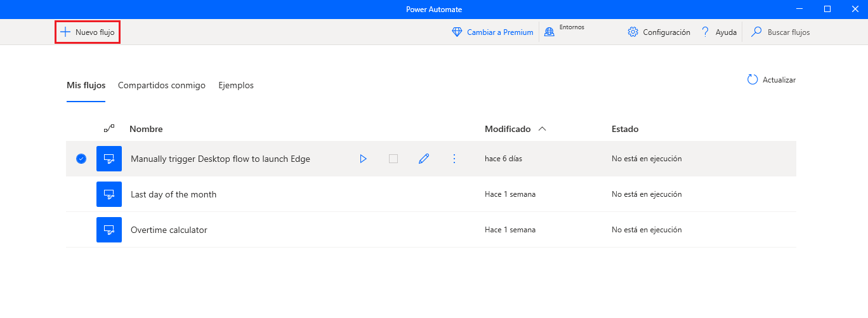Sort by Estado column header
This screenshot has width=868, height=318.
pos(625,129)
